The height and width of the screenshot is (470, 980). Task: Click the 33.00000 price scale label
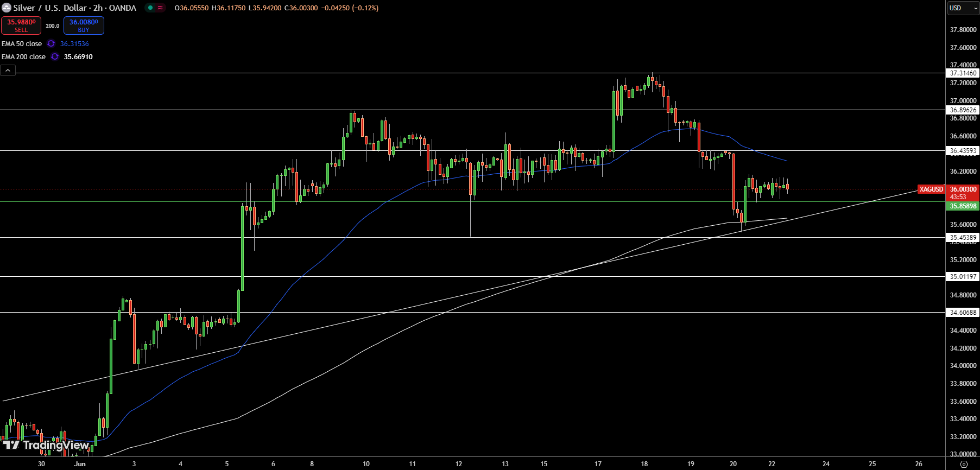tap(963, 454)
